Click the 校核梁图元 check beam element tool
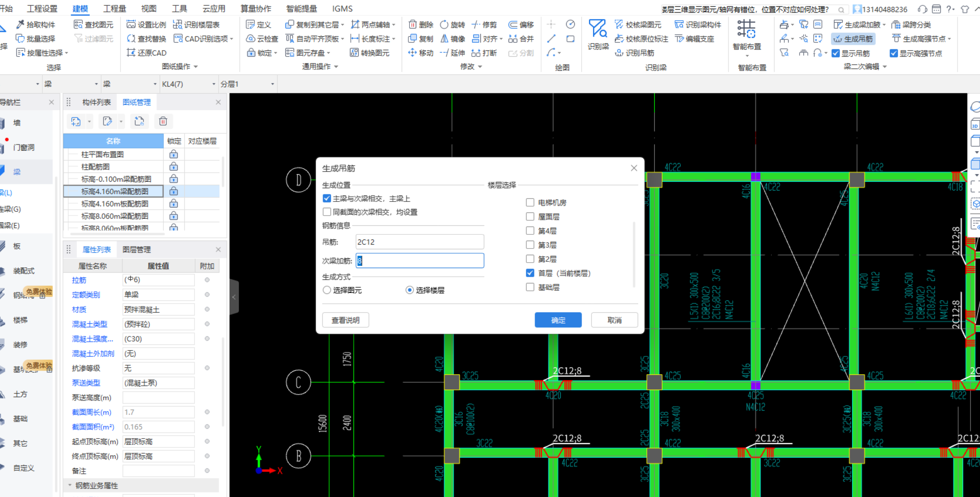This screenshot has width=980, height=497. click(638, 25)
